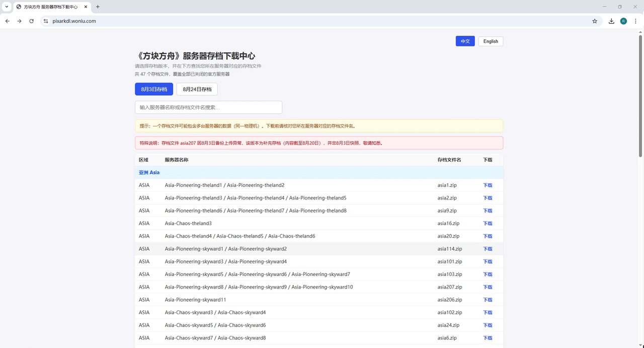This screenshot has width=644, height=348.
Task: Download asia114.zip via its 下载 link
Action: pos(488,249)
